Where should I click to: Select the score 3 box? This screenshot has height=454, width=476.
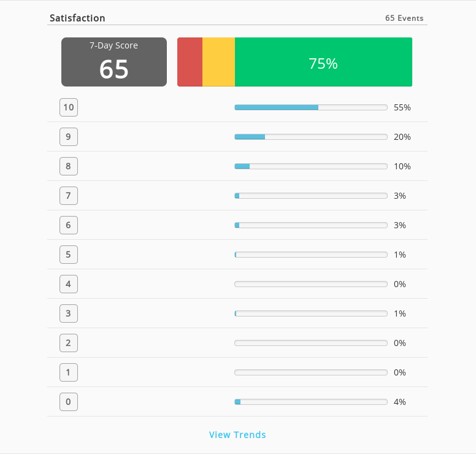69,314
